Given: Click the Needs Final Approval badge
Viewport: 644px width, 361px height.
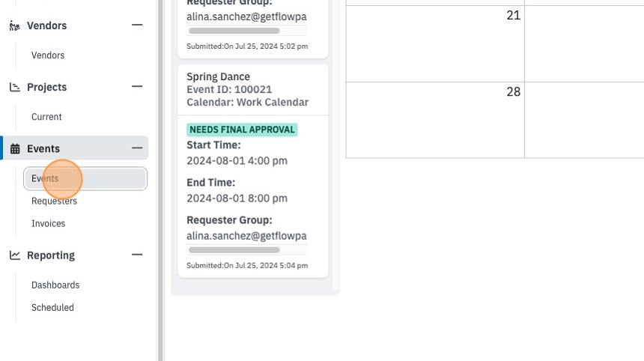Looking at the screenshot, I should (x=243, y=130).
